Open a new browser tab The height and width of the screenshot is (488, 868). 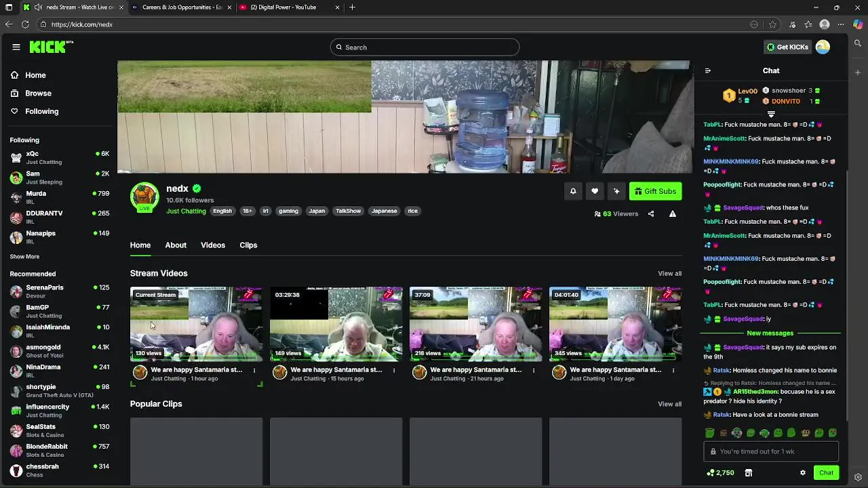point(352,7)
